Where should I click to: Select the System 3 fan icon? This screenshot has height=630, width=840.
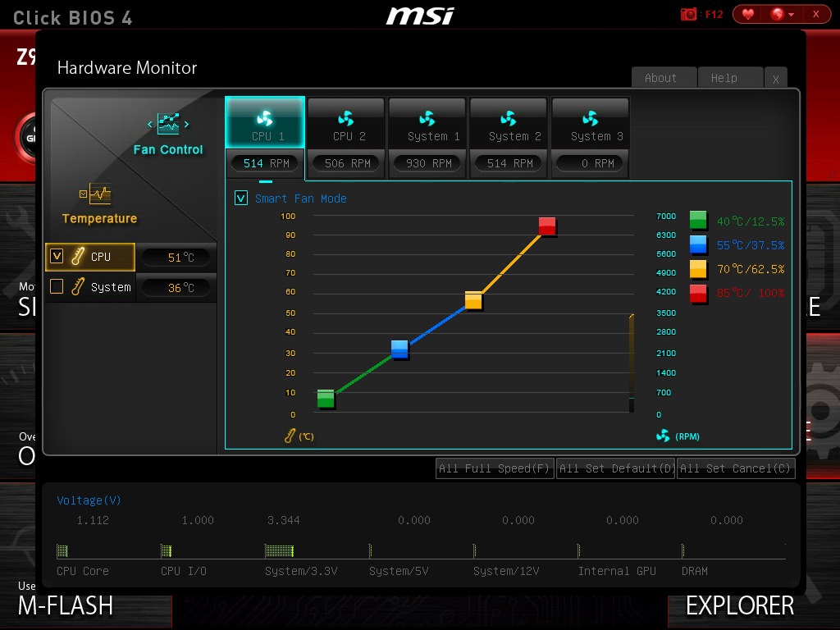[590, 119]
